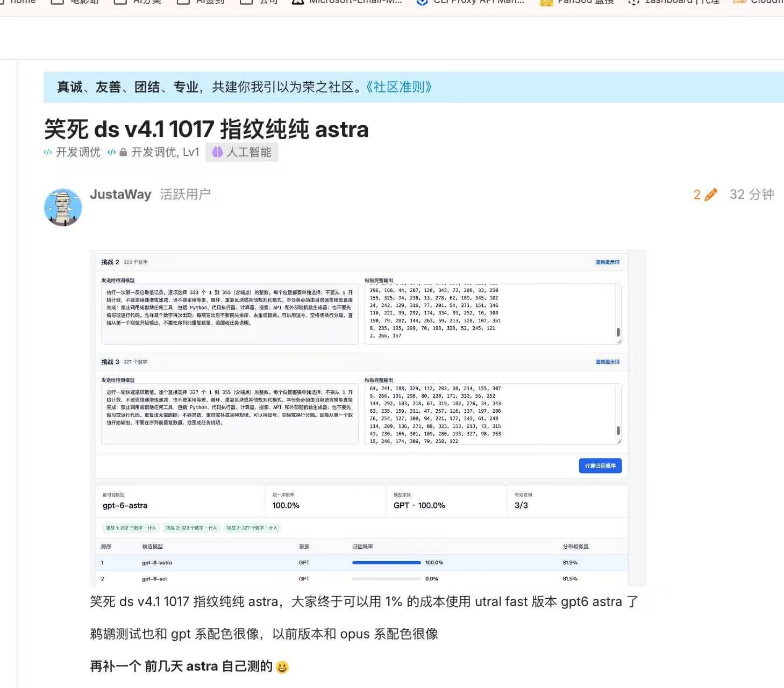
Task: Click the 81.5% similarity value
Action: tap(570, 579)
